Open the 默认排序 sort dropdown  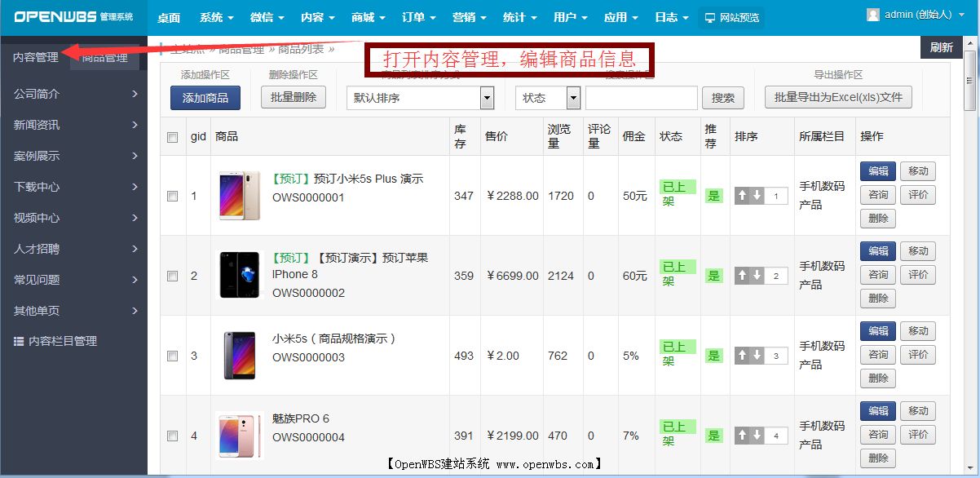tap(421, 97)
